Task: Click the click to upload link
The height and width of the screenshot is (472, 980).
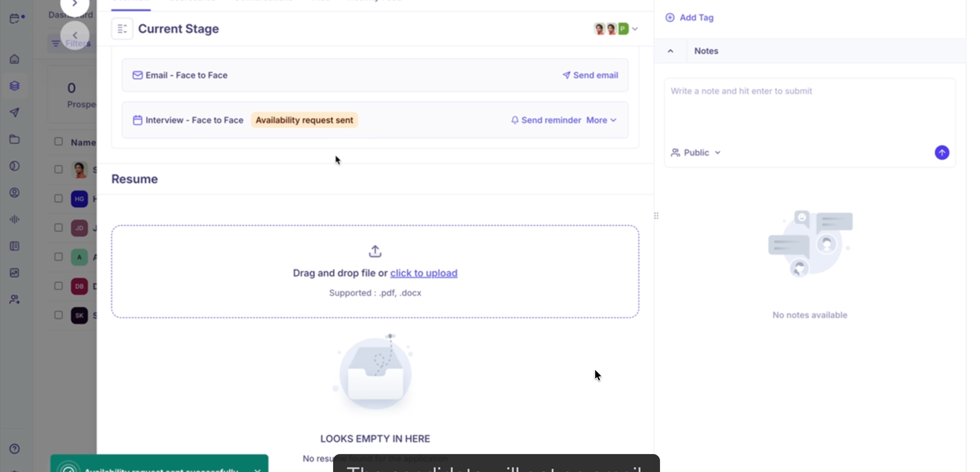Action: [423, 273]
